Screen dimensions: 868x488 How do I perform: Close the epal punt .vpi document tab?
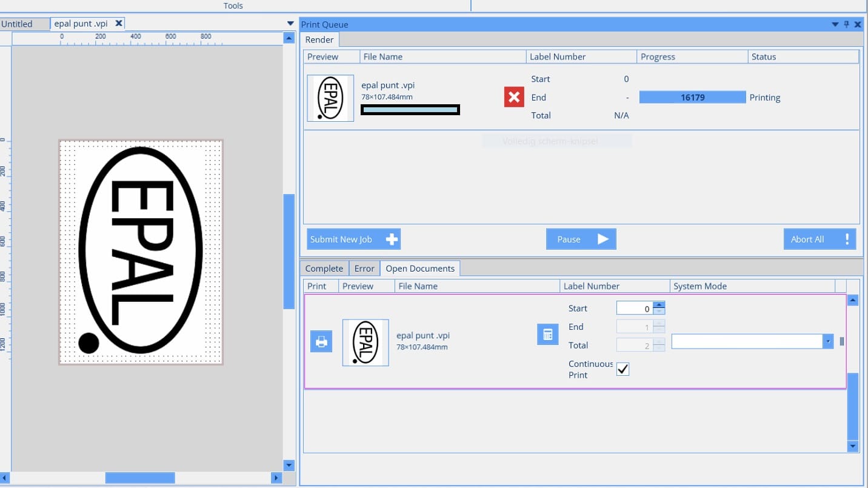(119, 23)
